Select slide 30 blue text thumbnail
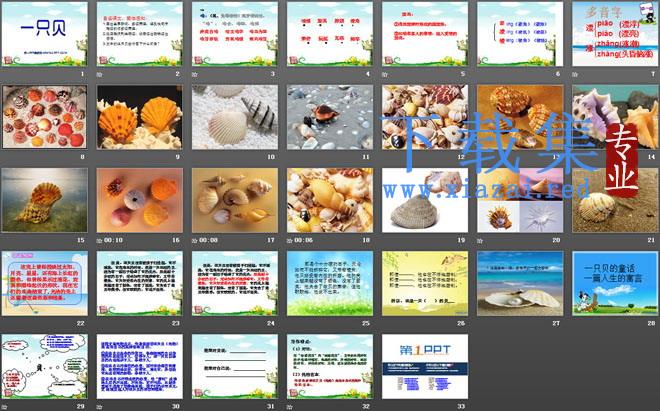Image resolution: width=660 pixels, height=411 pixels. [140, 367]
